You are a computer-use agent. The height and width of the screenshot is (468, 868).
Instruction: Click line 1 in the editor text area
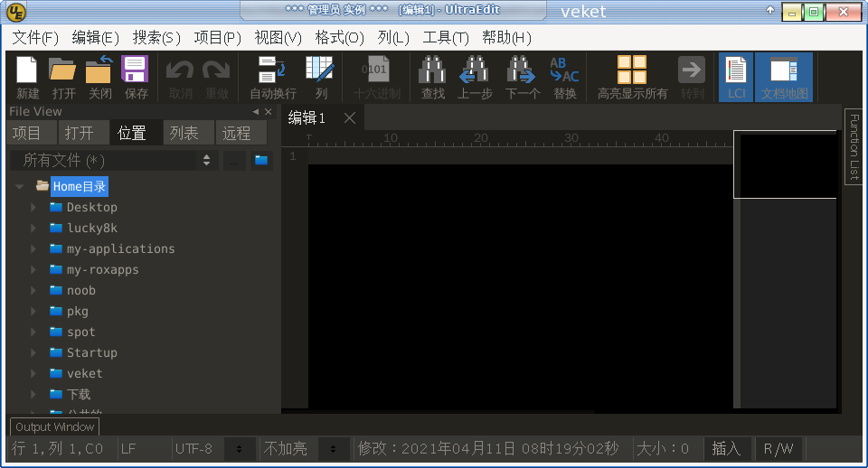click(521, 156)
